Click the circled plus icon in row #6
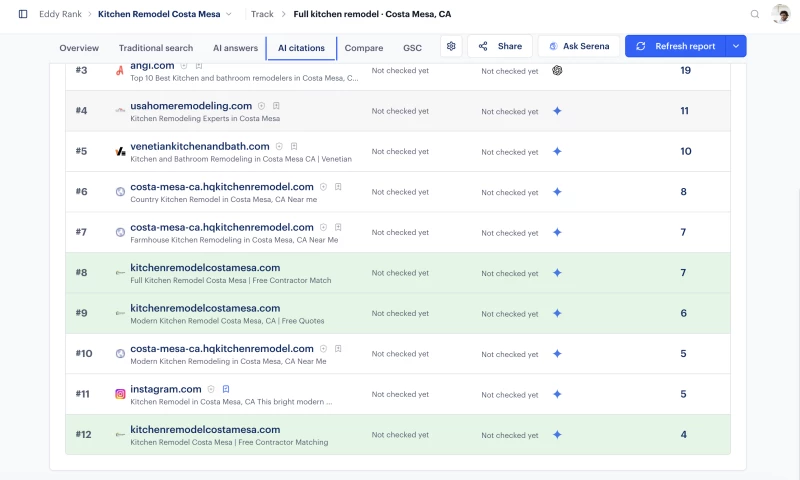800x480 pixels. pos(323,187)
